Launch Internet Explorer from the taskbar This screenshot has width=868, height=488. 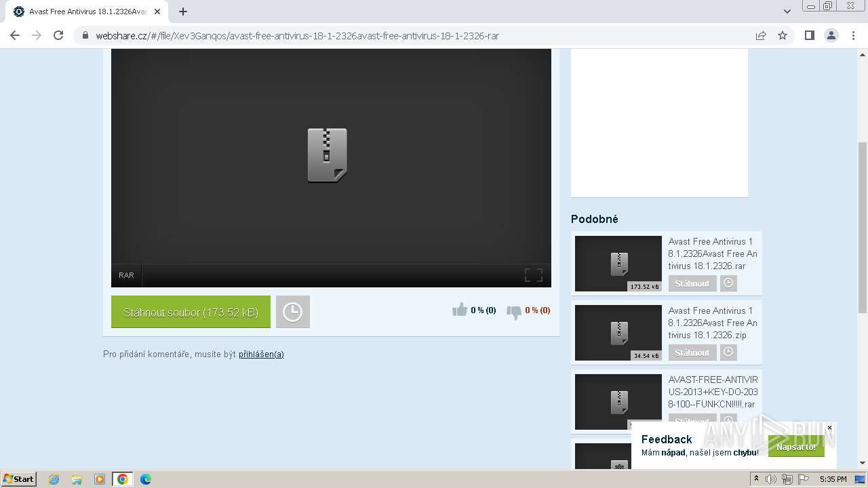click(54, 479)
